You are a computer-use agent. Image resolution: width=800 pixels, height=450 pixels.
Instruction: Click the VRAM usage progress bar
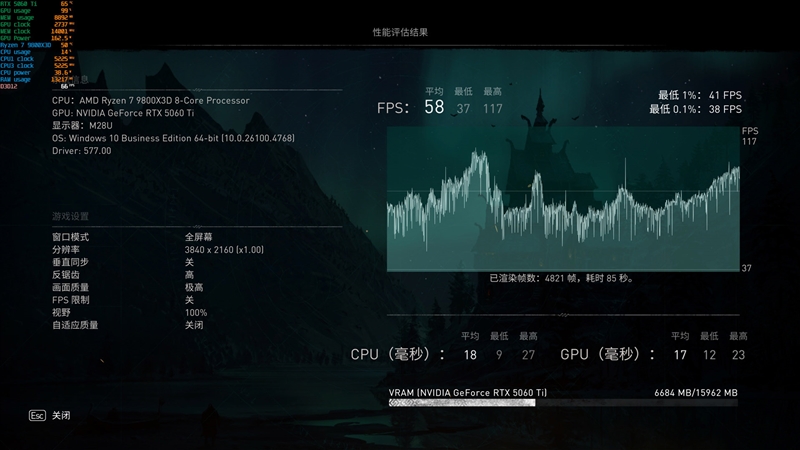click(563, 403)
